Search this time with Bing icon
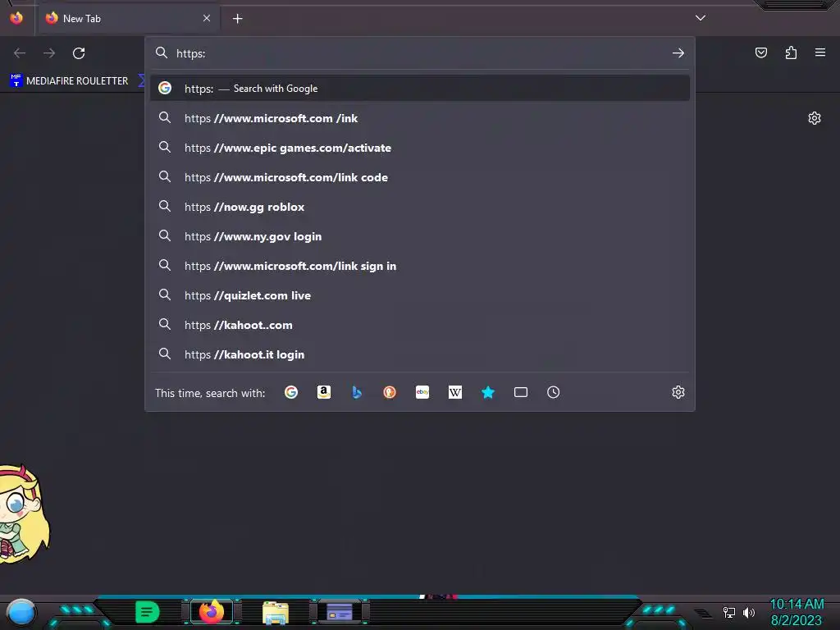The image size is (840, 630). pos(357,392)
